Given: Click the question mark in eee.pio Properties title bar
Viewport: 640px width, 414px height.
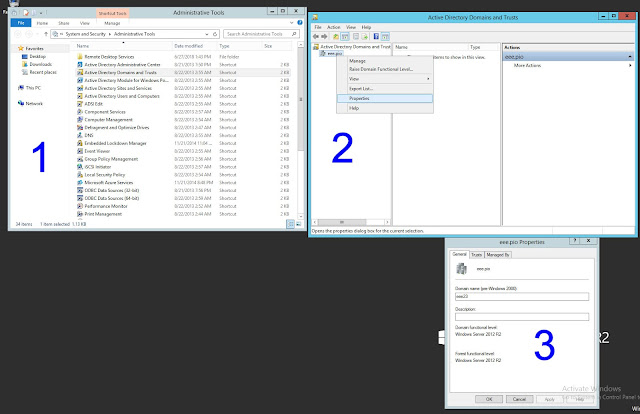Looking at the screenshot, I should click(x=575, y=241).
